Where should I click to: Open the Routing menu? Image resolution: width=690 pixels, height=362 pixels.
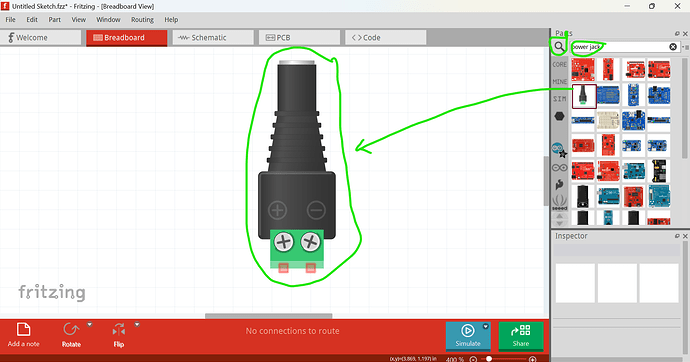[x=142, y=20]
